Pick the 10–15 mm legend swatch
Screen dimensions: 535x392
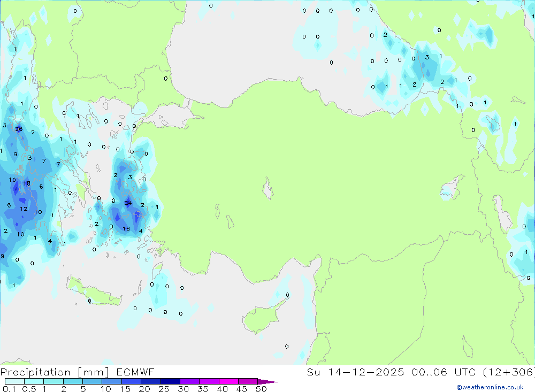tap(112, 381)
